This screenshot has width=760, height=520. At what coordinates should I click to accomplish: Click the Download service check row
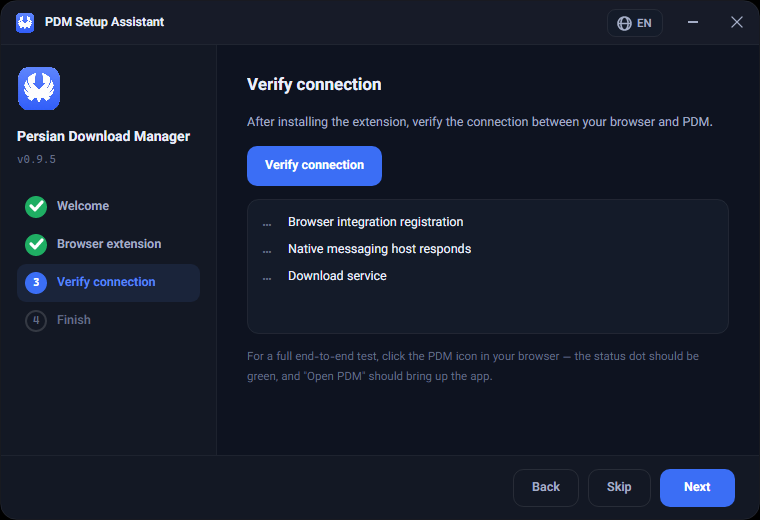487,276
